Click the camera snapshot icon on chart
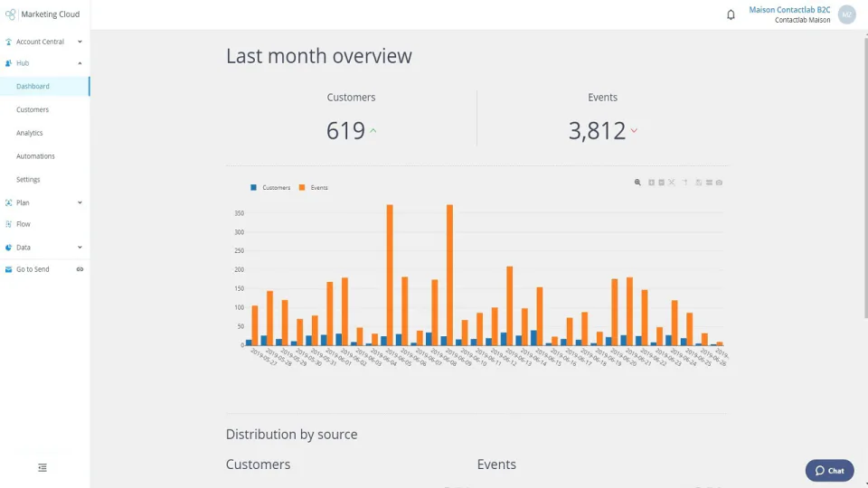The width and height of the screenshot is (868, 488). click(x=719, y=183)
